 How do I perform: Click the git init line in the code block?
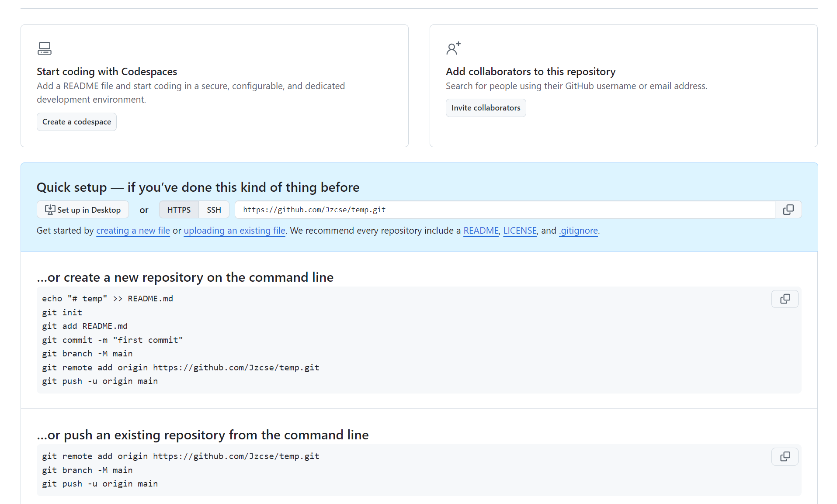pyautogui.click(x=62, y=312)
